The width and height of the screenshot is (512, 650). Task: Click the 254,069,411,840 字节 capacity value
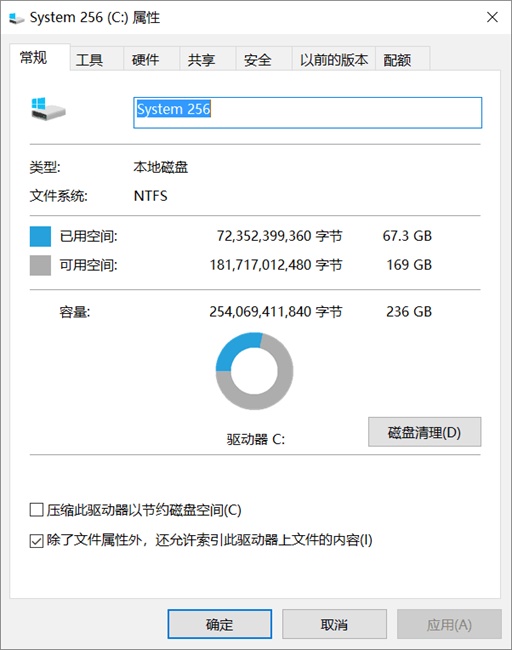(276, 311)
